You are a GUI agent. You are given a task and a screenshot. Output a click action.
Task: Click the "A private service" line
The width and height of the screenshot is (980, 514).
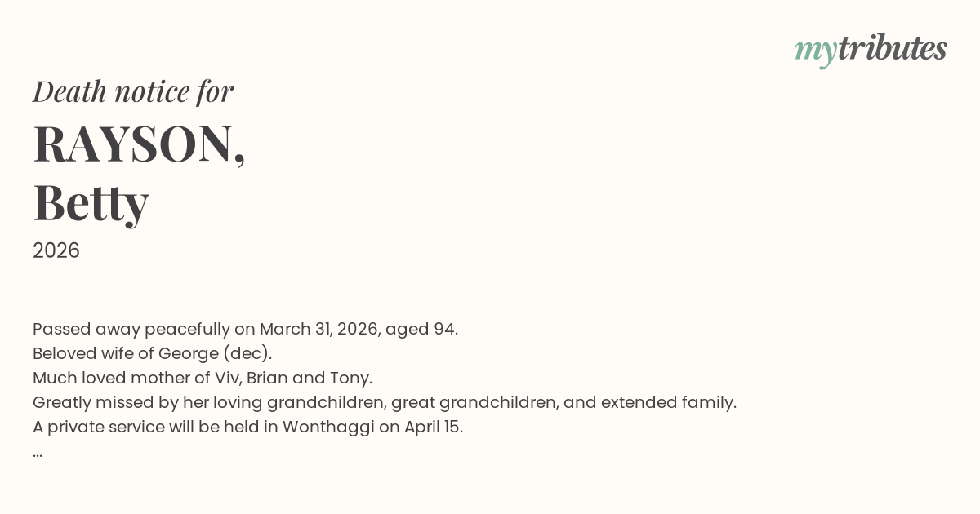(247, 427)
